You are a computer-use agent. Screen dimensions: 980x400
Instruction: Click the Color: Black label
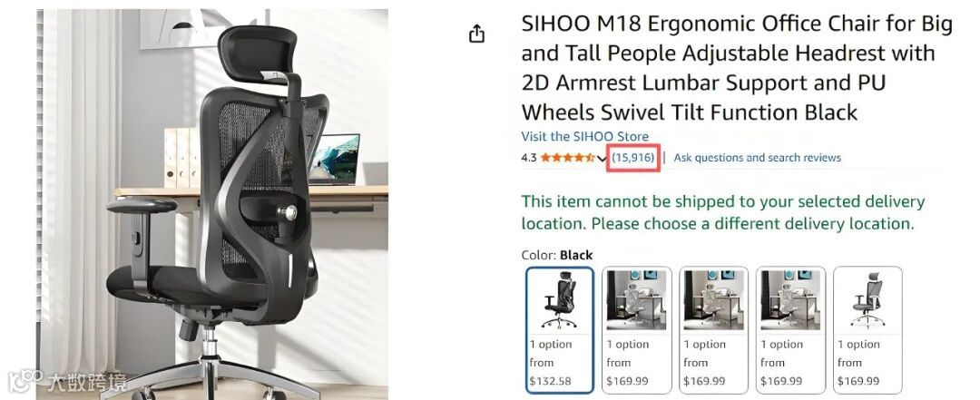coord(557,255)
